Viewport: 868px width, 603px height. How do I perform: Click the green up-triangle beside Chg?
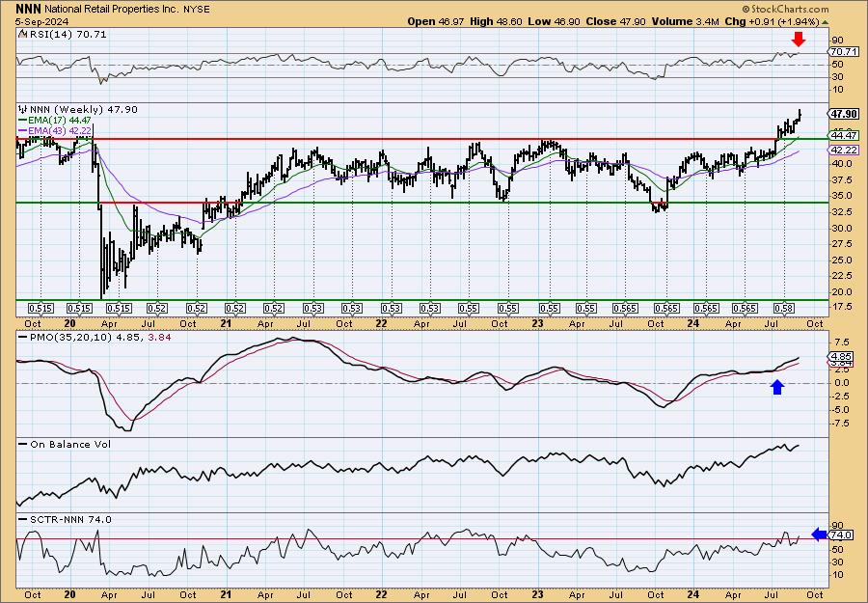tap(825, 22)
